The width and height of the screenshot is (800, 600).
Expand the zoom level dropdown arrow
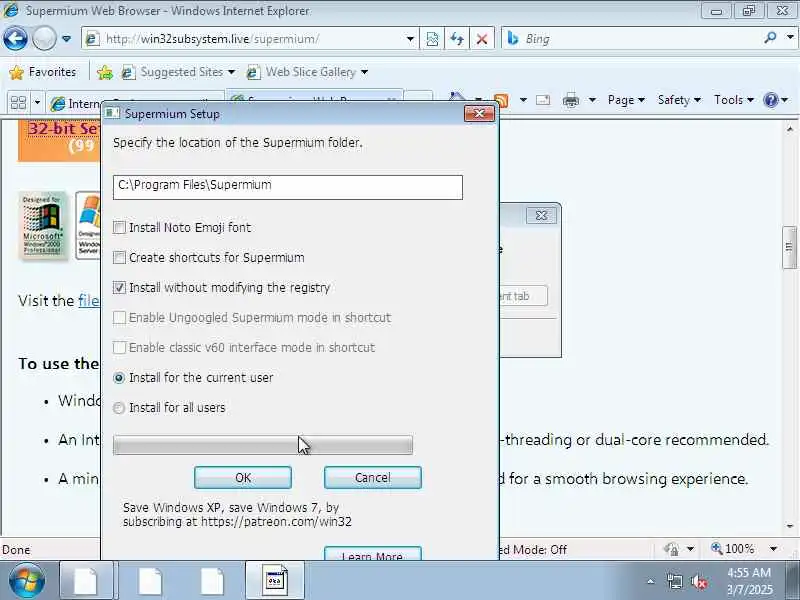tap(773, 549)
